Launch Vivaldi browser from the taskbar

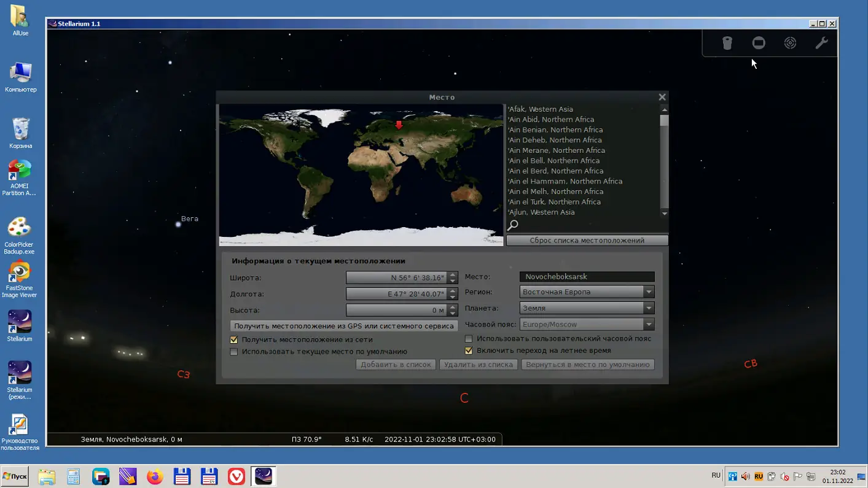tap(237, 476)
